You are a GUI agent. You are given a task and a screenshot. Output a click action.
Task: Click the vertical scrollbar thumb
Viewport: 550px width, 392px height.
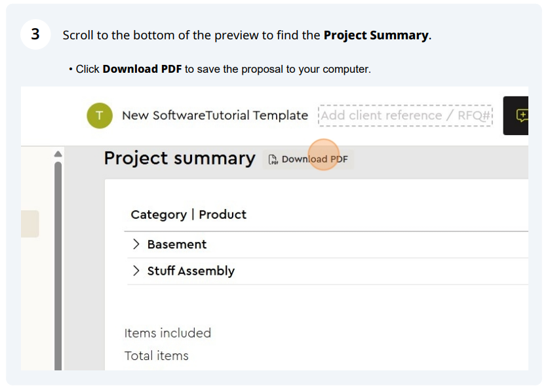coord(58,265)
